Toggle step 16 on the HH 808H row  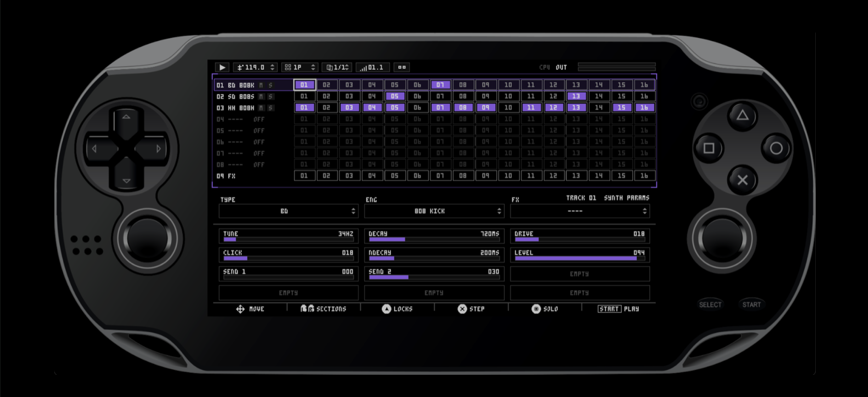(644, 108)
